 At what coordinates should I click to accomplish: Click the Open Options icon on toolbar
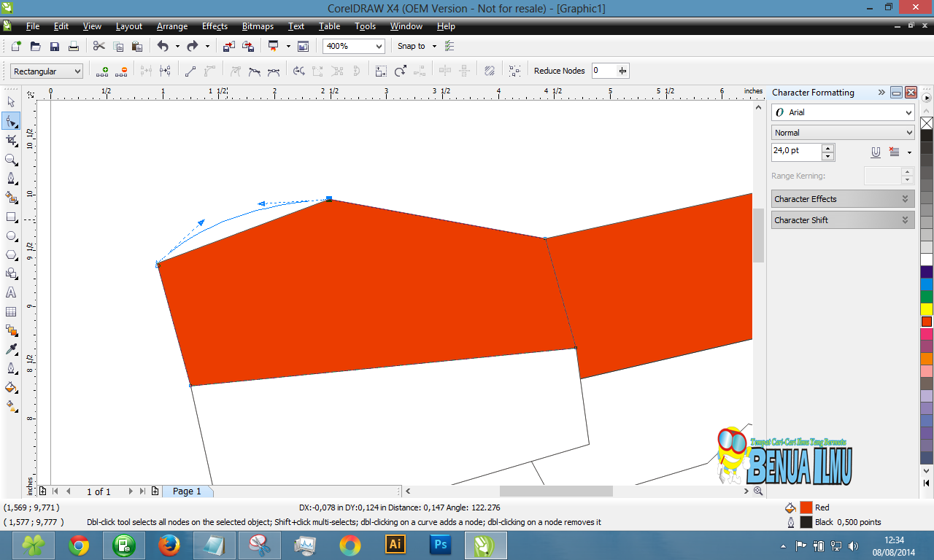click(449, 46)
